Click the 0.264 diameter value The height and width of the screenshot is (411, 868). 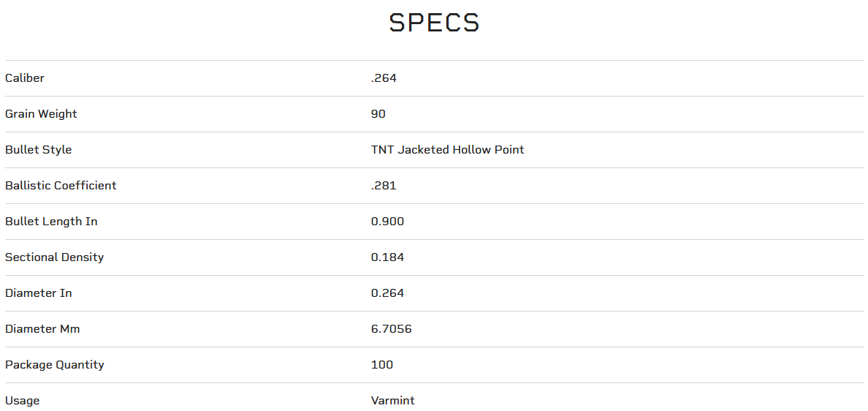pos(387,293)
